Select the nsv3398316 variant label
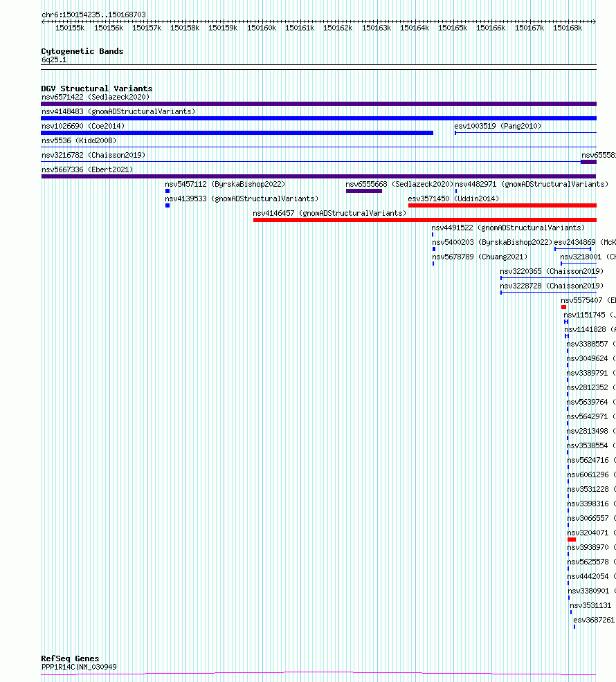This screenshot has height=682, width=616. pos(591,504)
